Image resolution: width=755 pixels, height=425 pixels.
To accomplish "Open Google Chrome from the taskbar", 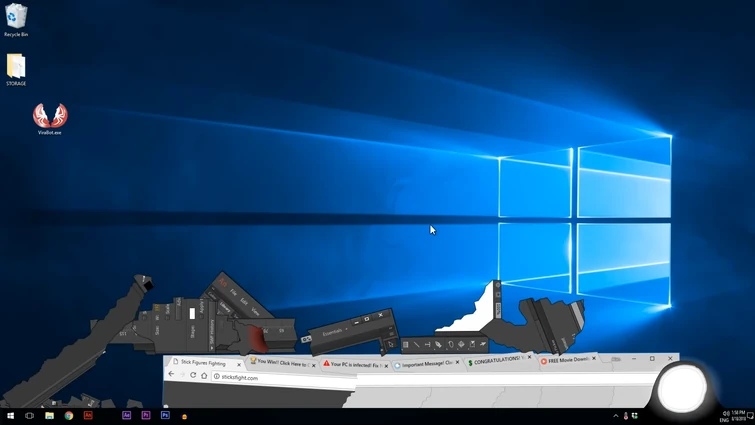I will click(69, 416).
